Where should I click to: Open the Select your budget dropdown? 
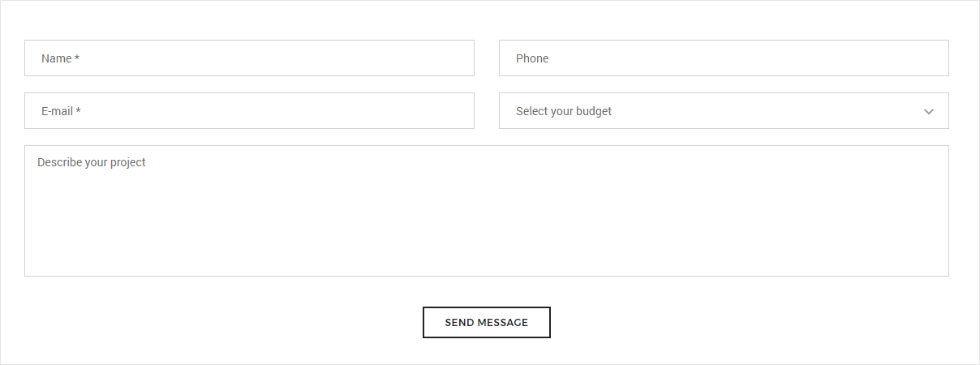724,111
